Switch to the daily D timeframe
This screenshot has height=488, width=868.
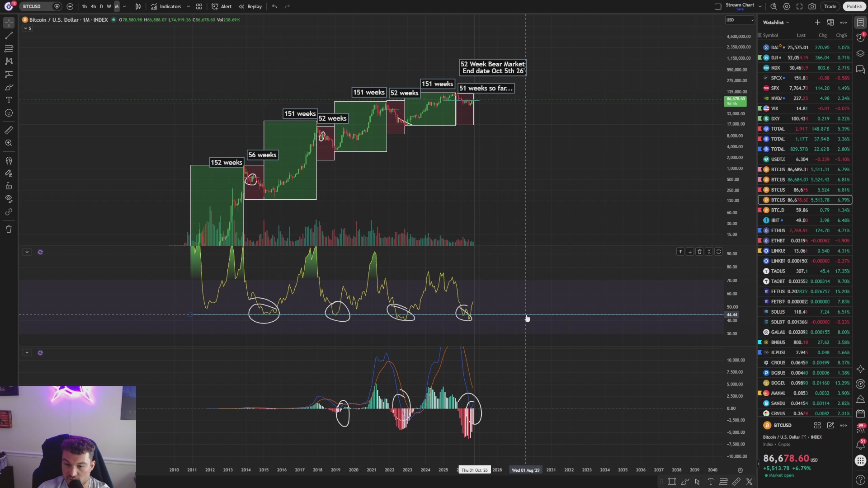(x=101, y=6)
